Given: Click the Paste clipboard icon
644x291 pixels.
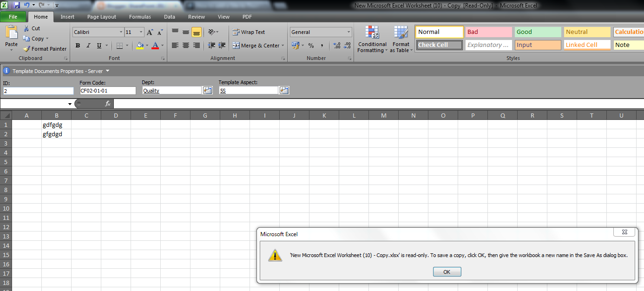Looking at the screenshot, I should coord(11,33).
